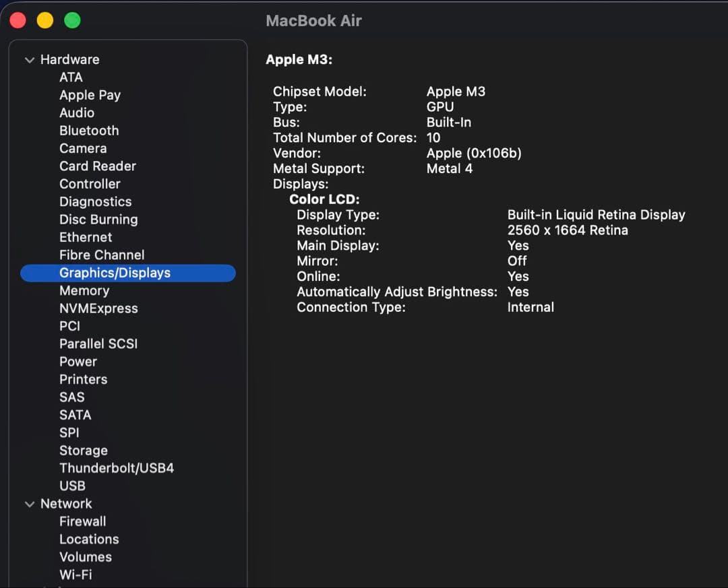This screenshot has width=728, height=588.
Task: Click the Vendor value Apple (0x106b)
Action: (474, 153)
